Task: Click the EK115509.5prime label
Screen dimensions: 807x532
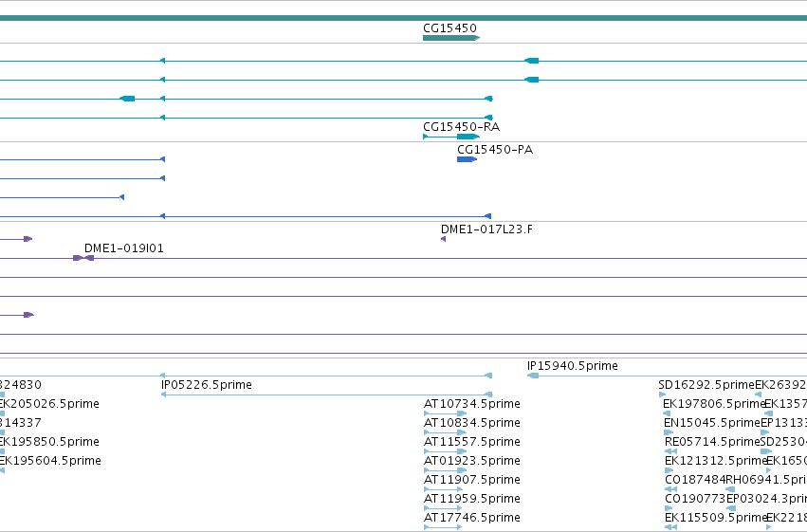Action: 715,518
